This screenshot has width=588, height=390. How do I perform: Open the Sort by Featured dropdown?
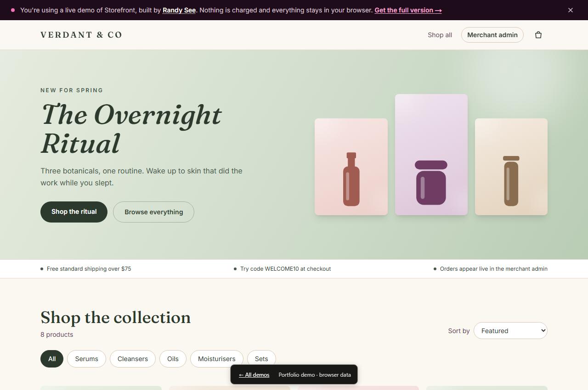(510, 331)
